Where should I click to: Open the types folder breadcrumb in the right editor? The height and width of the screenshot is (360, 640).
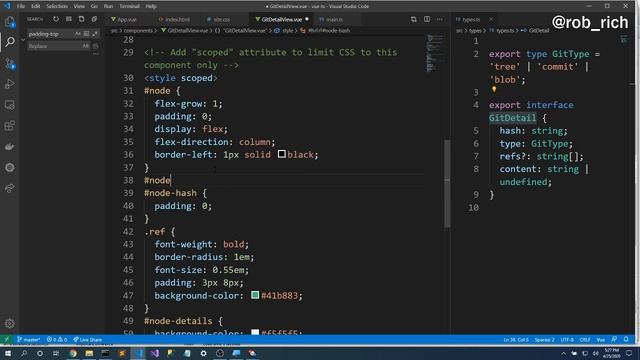tap(475, 31)
